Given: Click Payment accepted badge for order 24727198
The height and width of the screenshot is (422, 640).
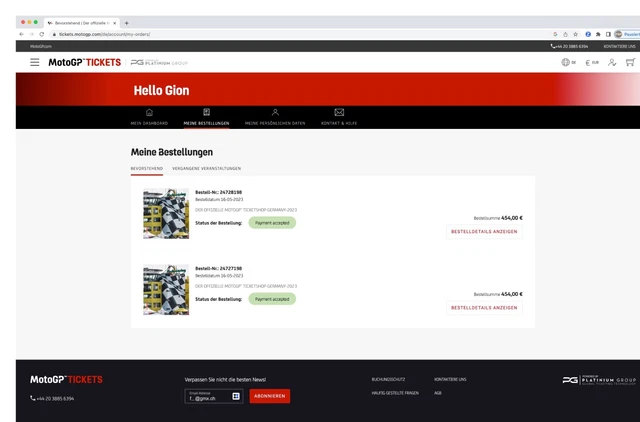Looking at the screenshot, I should coord(272,299).
